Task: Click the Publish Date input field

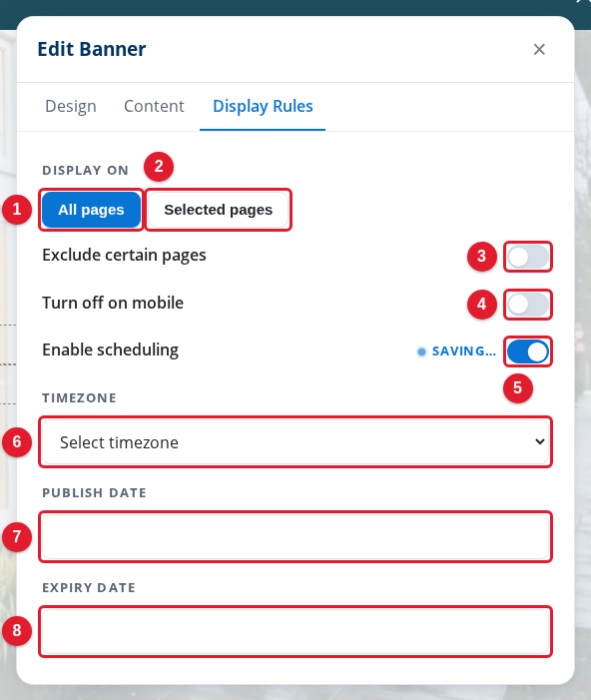Action: pos(295,536)
